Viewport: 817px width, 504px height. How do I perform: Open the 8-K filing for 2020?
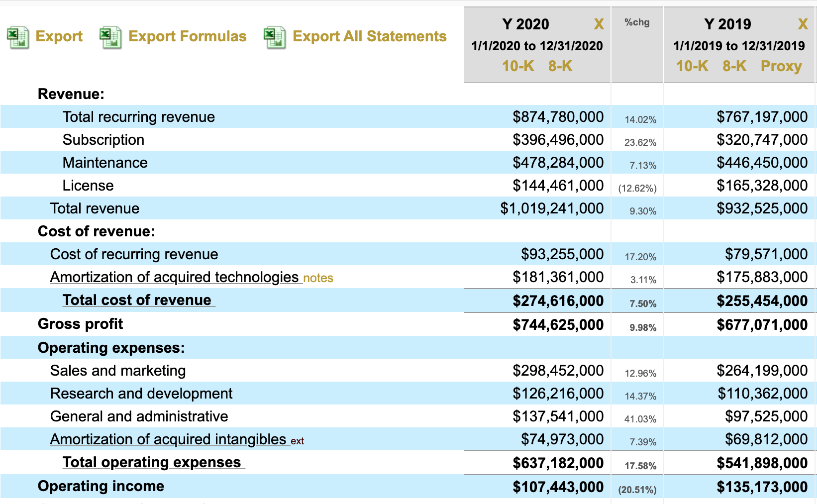pos(560,66)
